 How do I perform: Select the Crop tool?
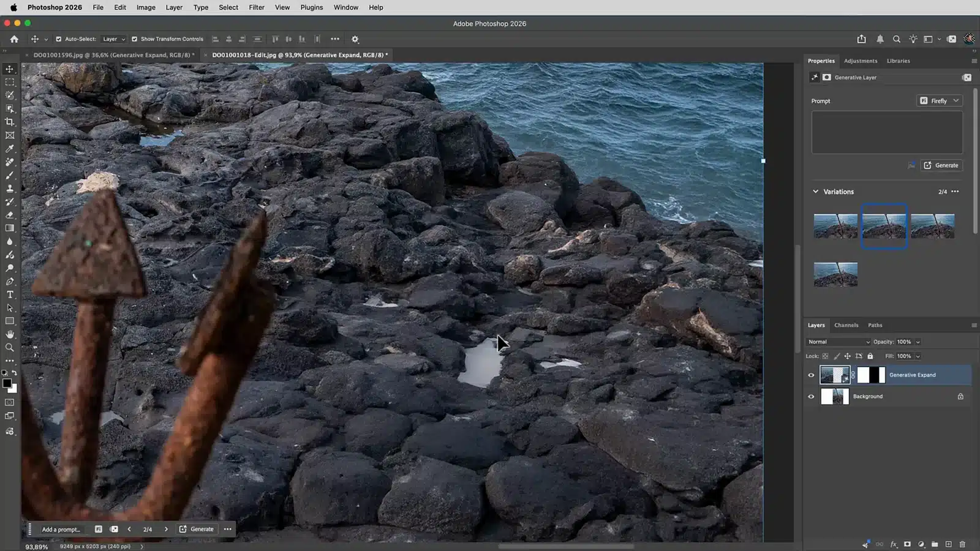click(10, 122)
